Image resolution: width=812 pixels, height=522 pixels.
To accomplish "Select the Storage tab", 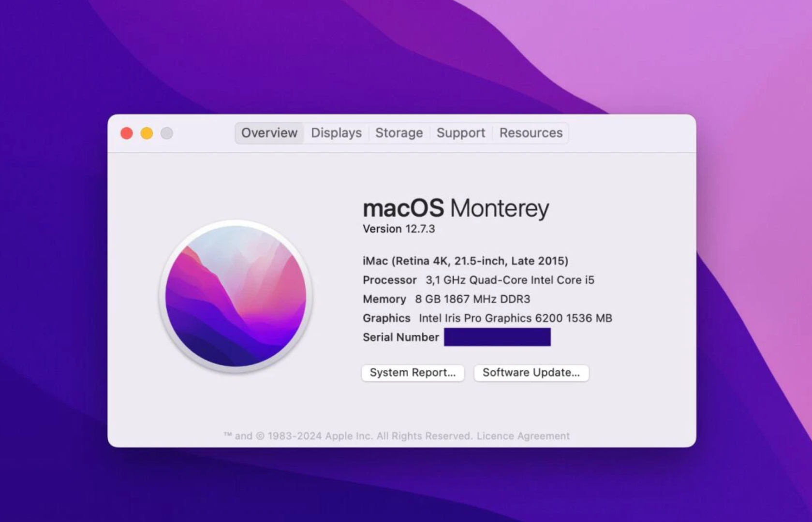I will coord(399,133).
